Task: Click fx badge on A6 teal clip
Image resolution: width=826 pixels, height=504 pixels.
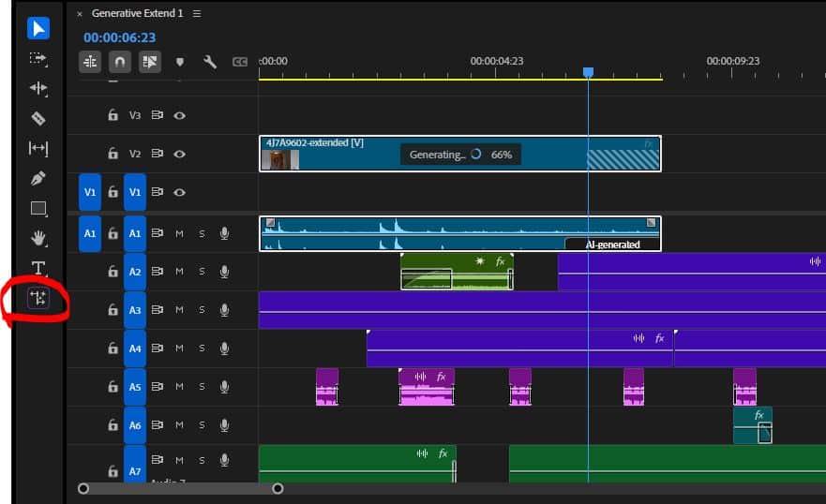Action: point(759,415)
